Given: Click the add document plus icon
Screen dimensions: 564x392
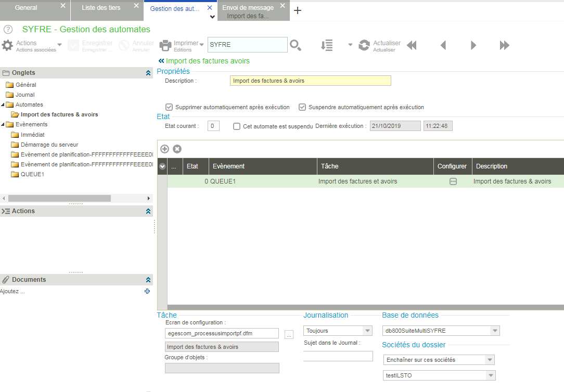Looking at the screenshot, I should [x=147, y=291].
